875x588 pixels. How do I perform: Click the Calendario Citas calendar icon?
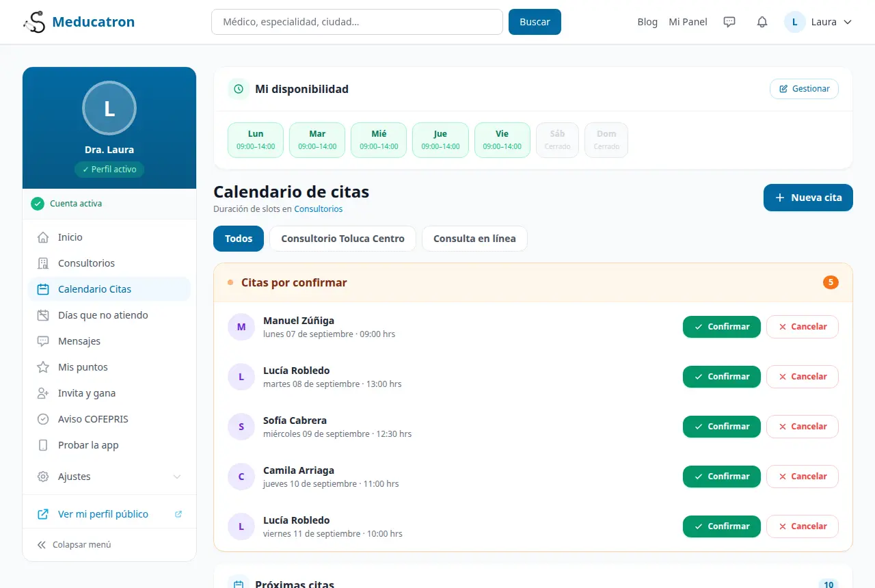click(x=43, y=289)
